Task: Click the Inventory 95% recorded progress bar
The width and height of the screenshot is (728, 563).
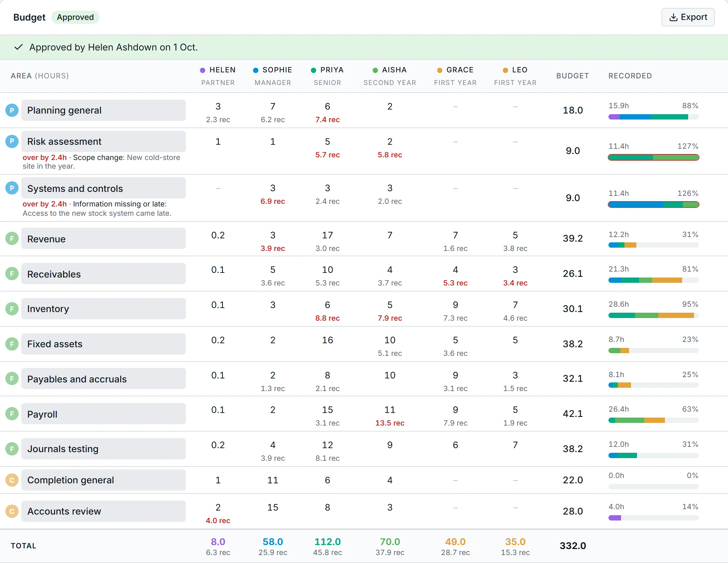Action: point(653,315)
